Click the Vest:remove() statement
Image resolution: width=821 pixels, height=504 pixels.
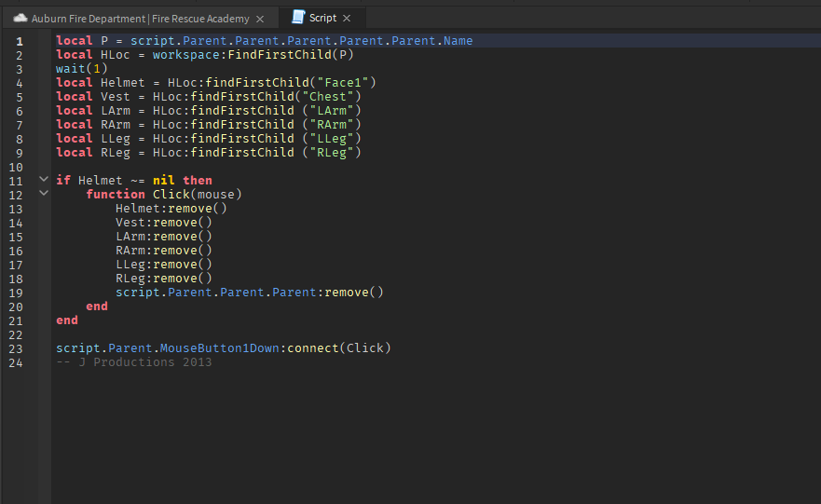[x=163, y=223]
